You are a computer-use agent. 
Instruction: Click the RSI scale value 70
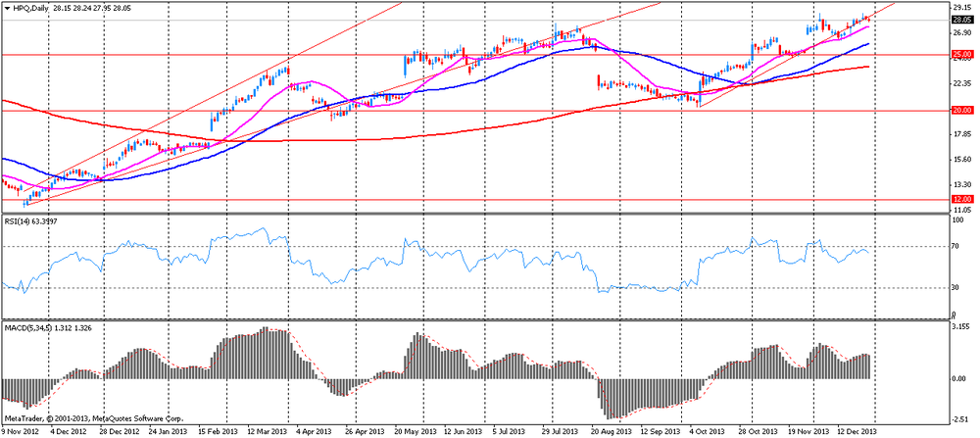(x=955, y=247)
